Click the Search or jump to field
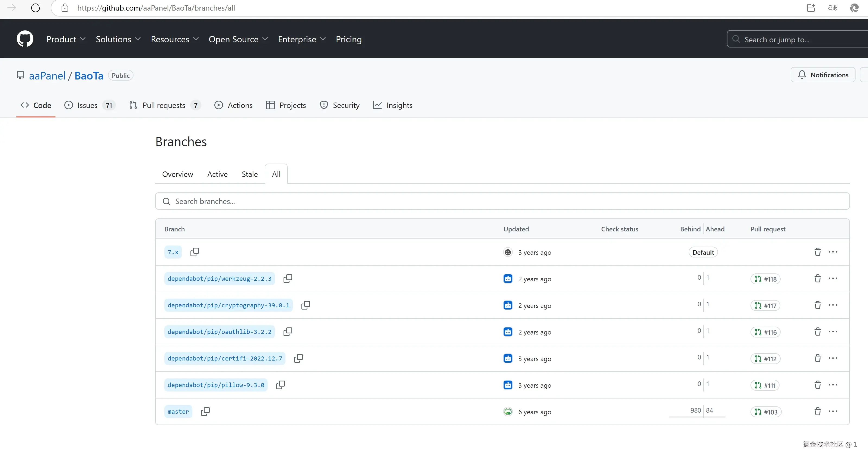The width and height of the screenshot is (868, 459). pos(797,39)
